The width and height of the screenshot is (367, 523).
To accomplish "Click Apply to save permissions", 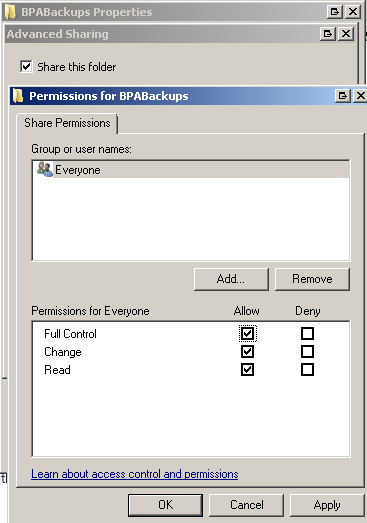I will pos(327,505).
